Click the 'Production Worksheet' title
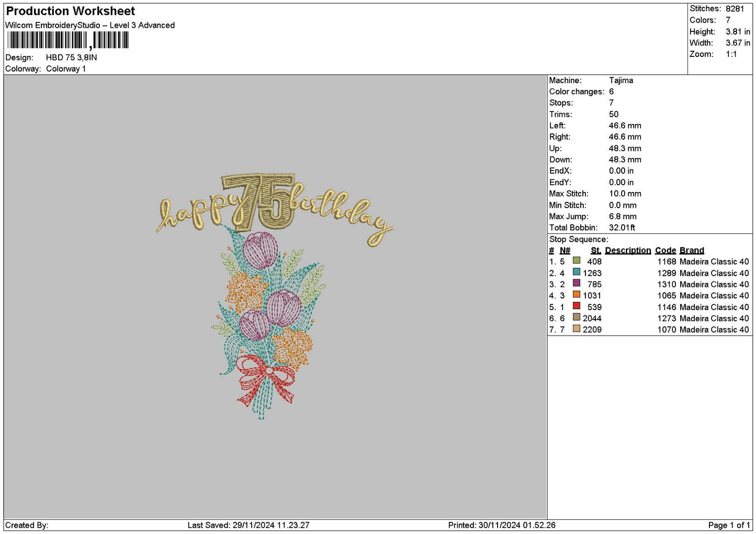The image size is (756, 534). (70, 11)
